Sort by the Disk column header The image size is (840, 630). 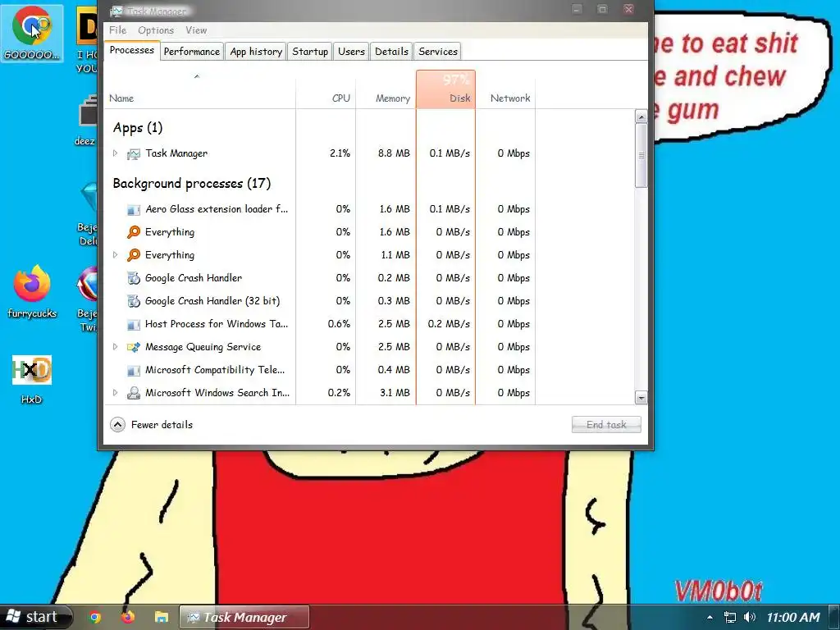click(x=445, y=90)
